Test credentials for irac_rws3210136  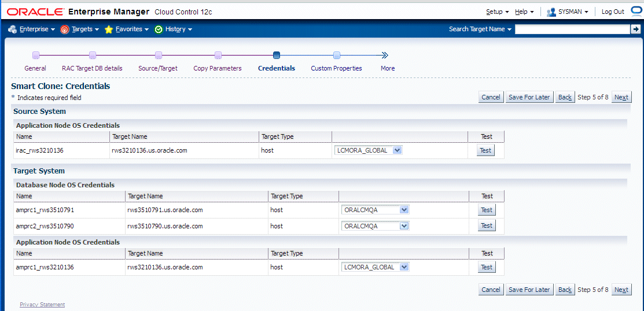coord(485,150)
